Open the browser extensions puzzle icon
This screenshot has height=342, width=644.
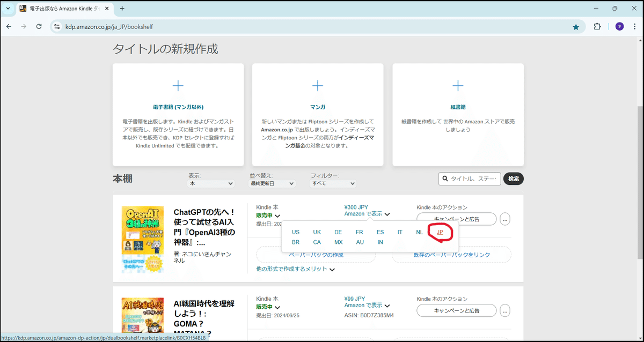597,26
